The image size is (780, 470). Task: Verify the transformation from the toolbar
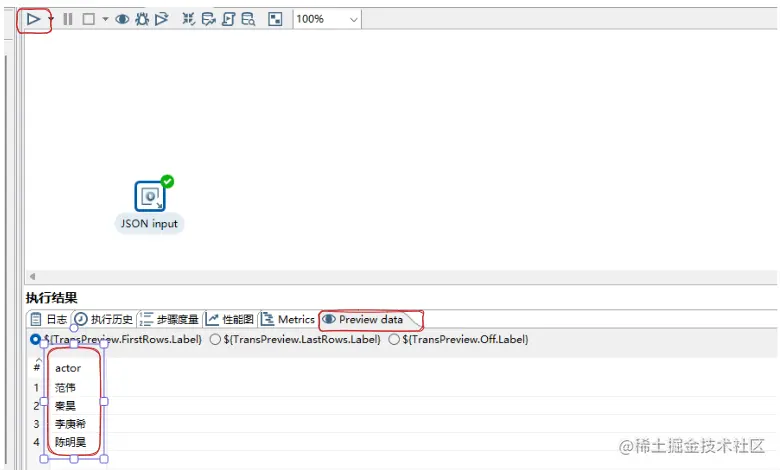[x=188, y=19]
